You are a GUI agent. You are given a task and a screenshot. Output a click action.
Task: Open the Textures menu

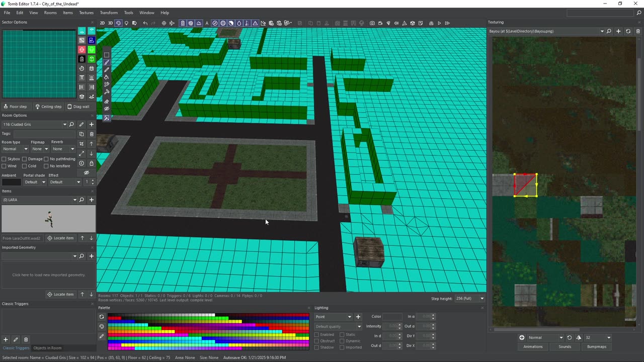(x=87, y=13)
